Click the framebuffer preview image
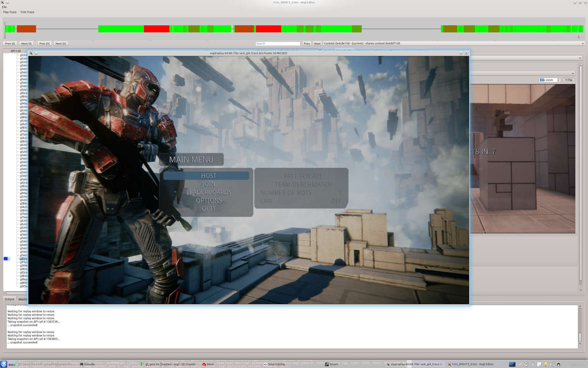This screenshot has height=368, width=588. [x=523, y=159]
